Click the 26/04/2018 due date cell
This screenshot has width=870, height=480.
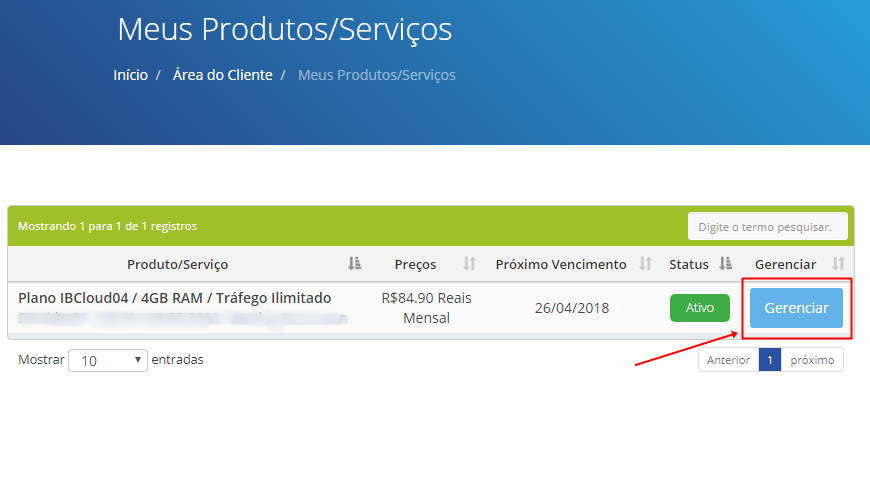tap(571, 308)
